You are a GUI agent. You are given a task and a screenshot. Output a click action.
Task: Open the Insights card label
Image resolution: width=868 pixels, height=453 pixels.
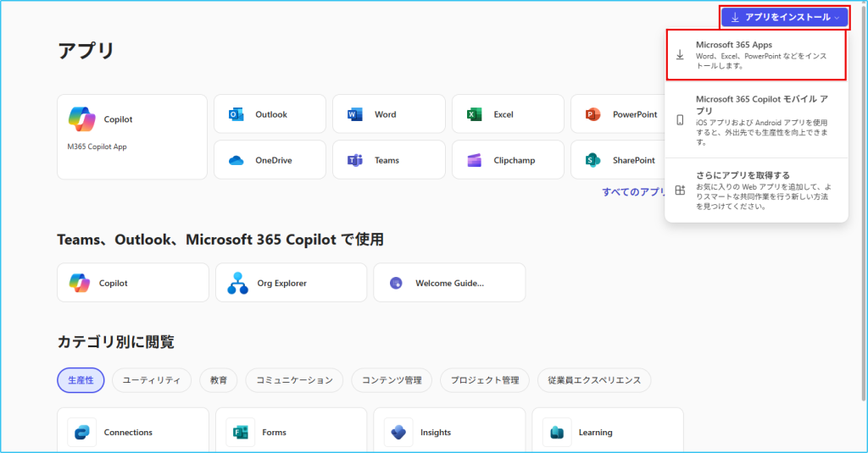436,433
